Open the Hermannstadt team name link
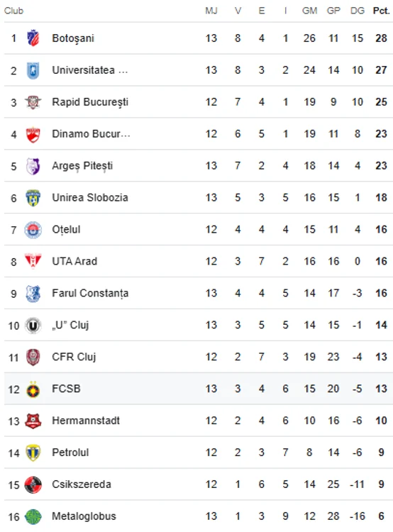The image size is (393, 532). click(x=86, y=421)
